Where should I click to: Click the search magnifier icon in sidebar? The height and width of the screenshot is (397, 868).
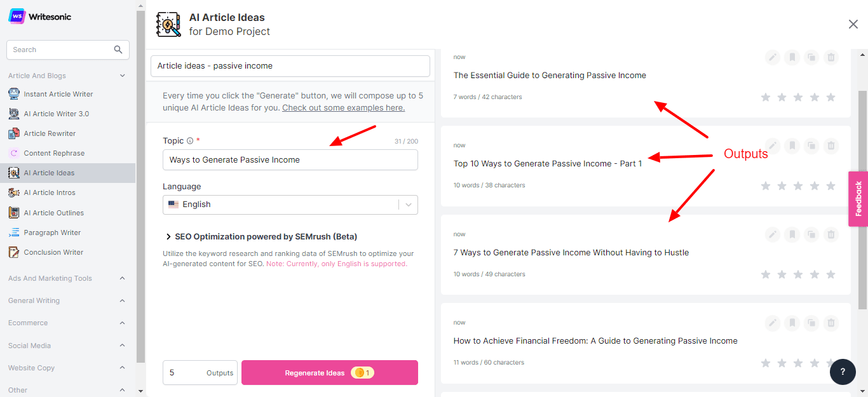(118, 50)
